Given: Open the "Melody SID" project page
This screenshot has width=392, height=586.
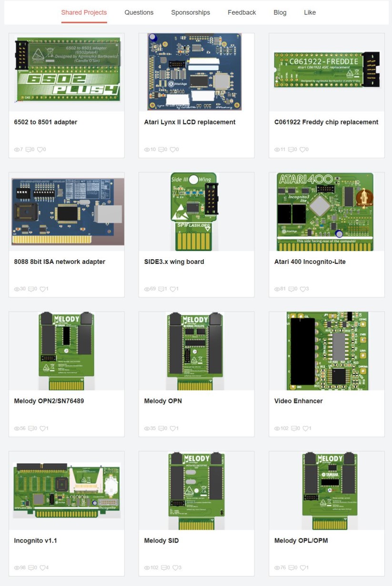Looking at the screenshot, I should pyautogui.click(x=161, y=540).
